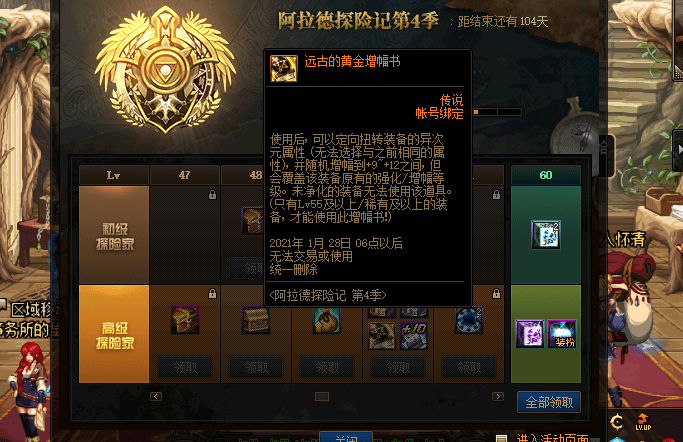Show previous levels with the left arrow

pos(156,396)
